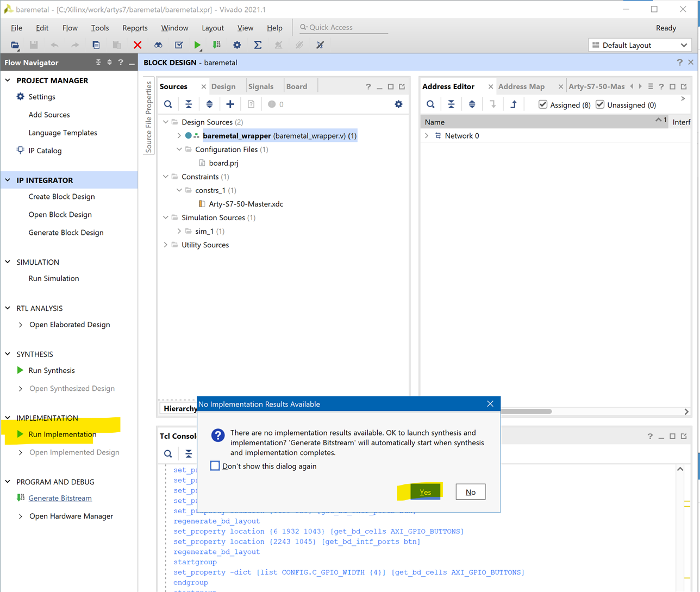Collapse all in Sources panel toolbar
Screen dimensions: 700x592
pyautogui.click(x=189, y=104)
